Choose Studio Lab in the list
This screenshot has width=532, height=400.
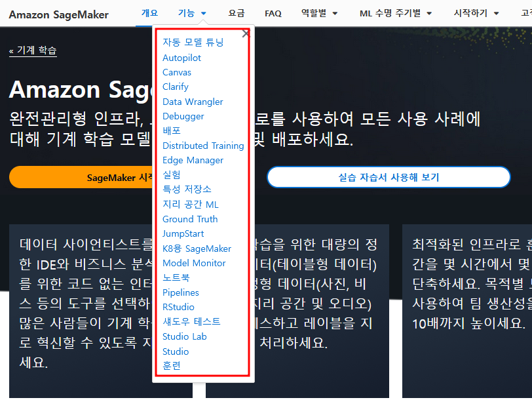click(185, 336)
